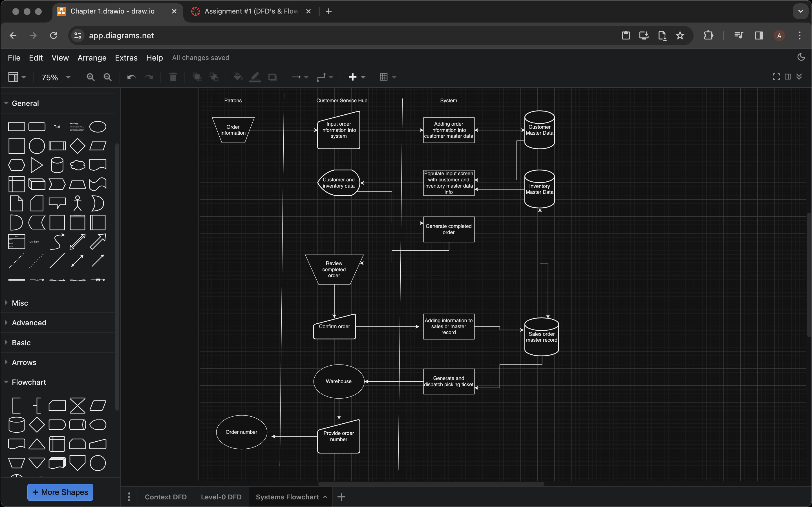Viewport: 812px width, 507px height.
Task: Click the More Shapes button
Action: click(x=60, y=492)
